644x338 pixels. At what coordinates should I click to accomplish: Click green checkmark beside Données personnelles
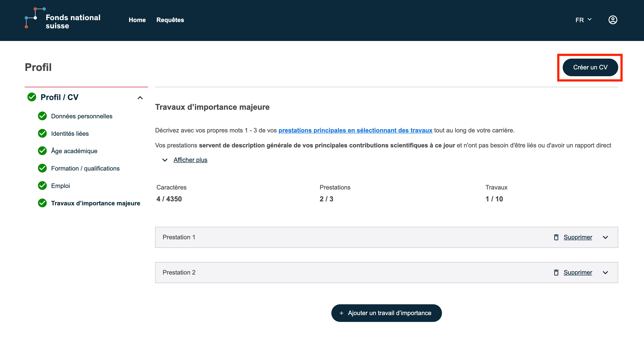(x=42, y=116)
